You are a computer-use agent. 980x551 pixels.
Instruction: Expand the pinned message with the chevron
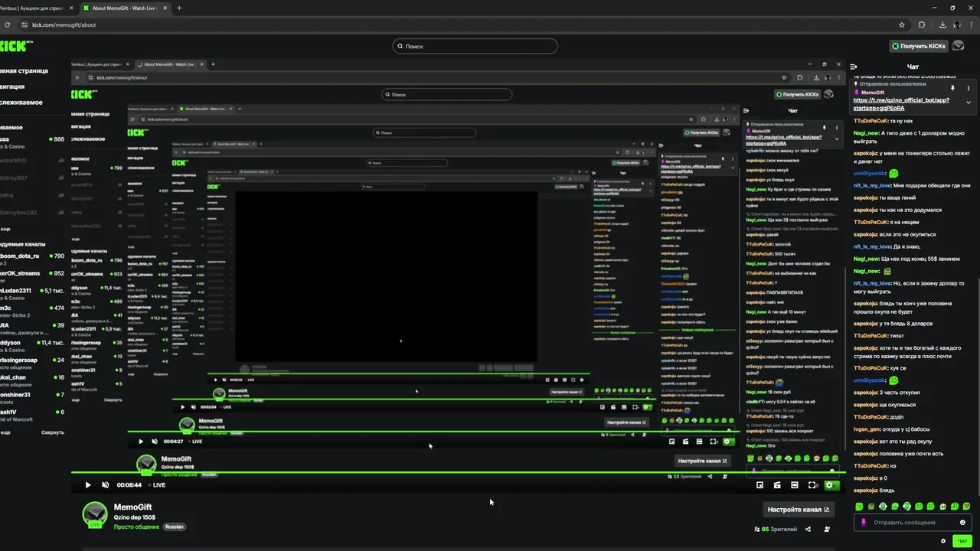click(x=969, y=102)
